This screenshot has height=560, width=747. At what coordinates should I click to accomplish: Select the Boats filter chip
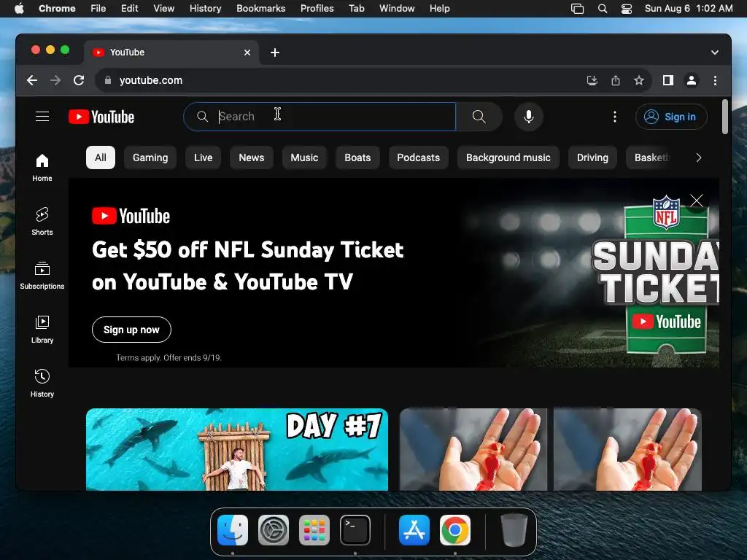point(357,157)
